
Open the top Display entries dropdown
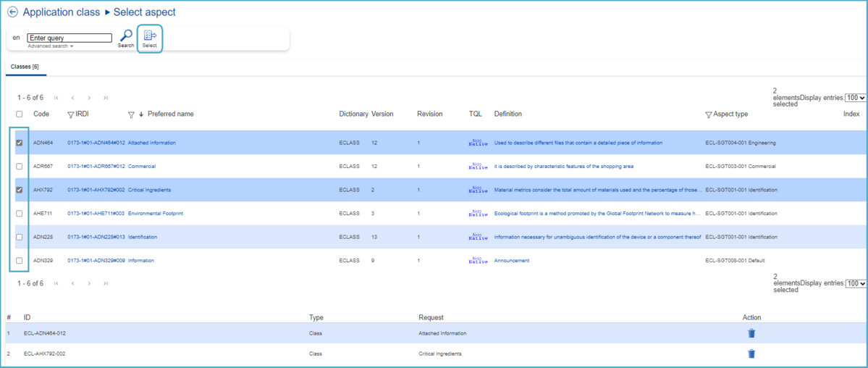[855, 98]
